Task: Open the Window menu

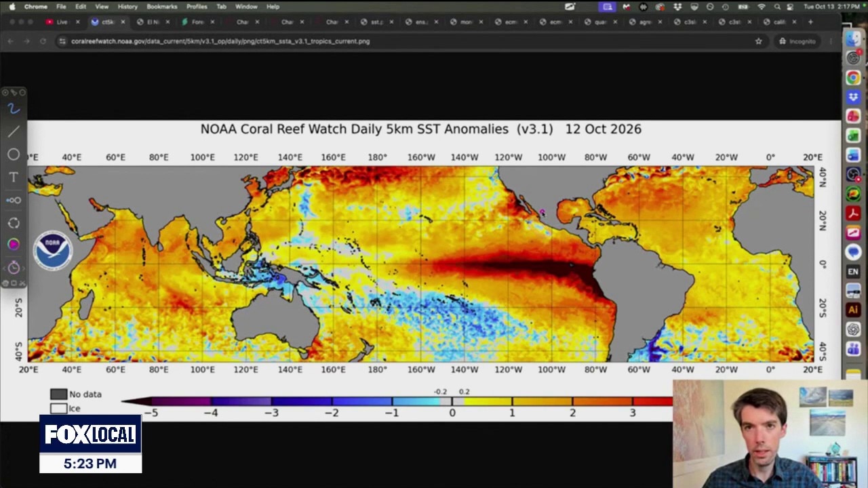Action: [x=246, y=7]
